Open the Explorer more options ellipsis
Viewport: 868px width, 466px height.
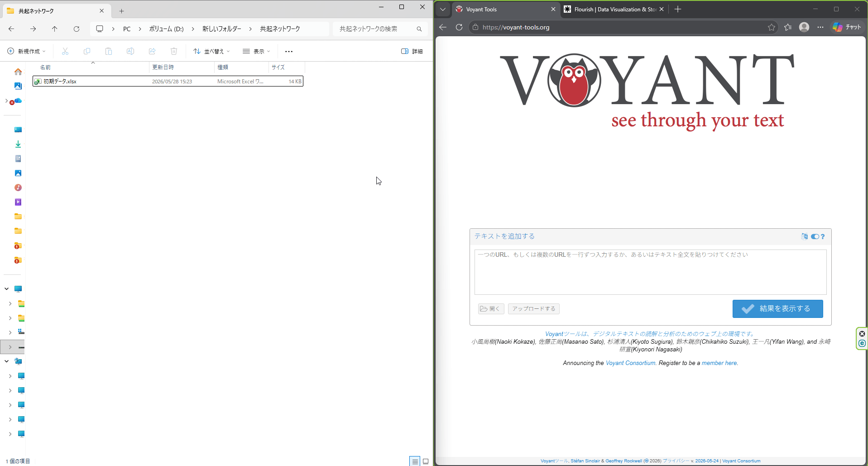[289, 51]
